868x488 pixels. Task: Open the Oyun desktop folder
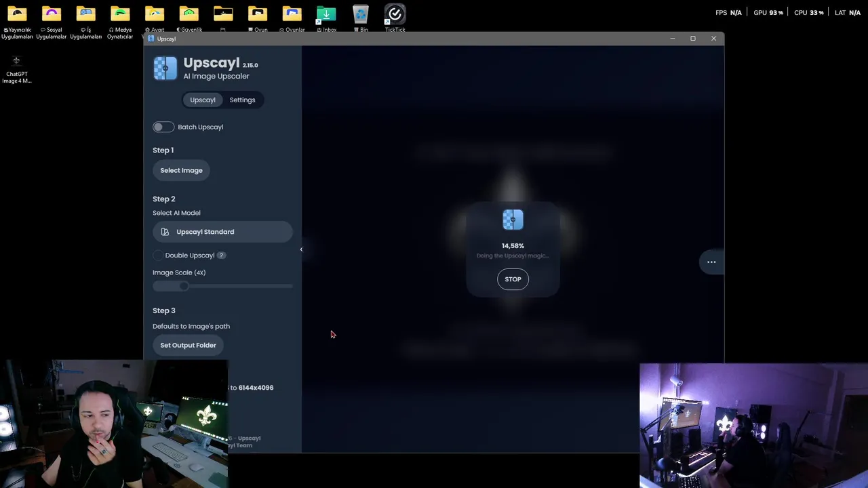tap(258, 19)
